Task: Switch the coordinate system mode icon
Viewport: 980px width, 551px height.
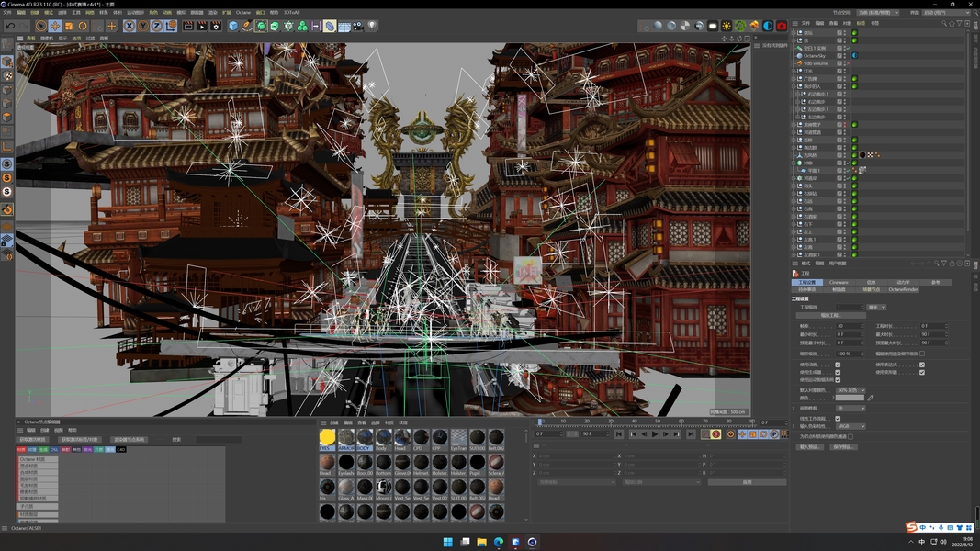Action: tap(171, 26)
